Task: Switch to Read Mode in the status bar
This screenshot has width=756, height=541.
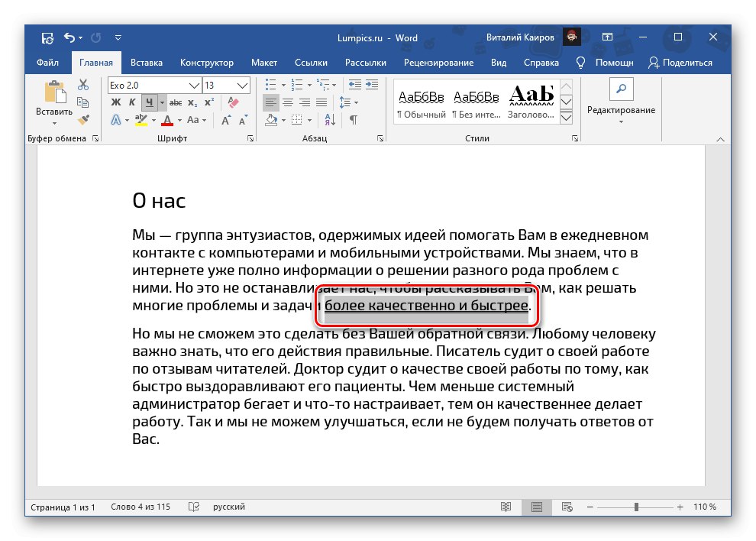Action: [x=506, y=507]
